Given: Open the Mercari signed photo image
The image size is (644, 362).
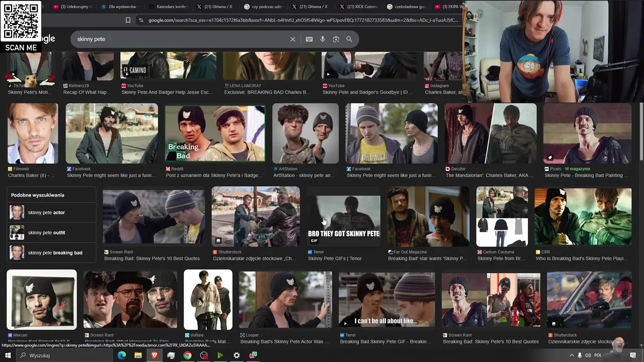Looking at the screenshot, I should [x=42, y=300].
